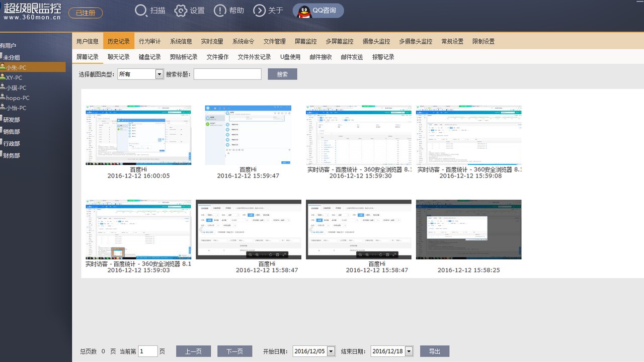Open the 多摄像头监控 tab
The image size is (644, 362).
416,41
